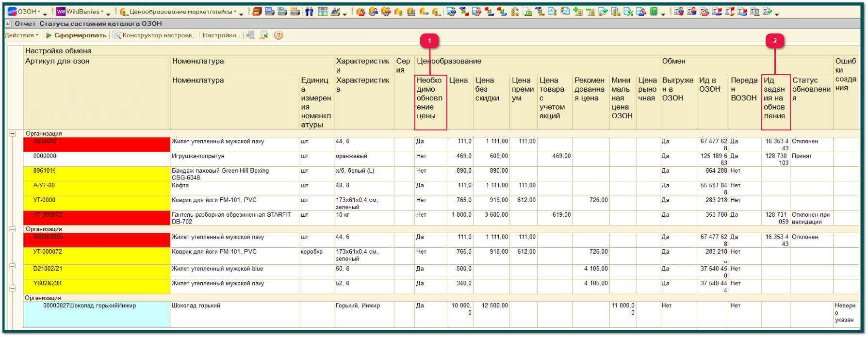This screenshot has height=337, width=868.
Task: Click the greyed-out restore settings icon
Action: pyautogui.click(x=251, y=35)
